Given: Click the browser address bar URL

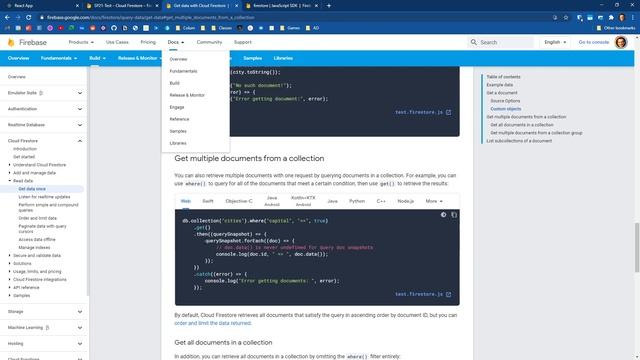Looking at the screenshot, I should pos(150,18).
